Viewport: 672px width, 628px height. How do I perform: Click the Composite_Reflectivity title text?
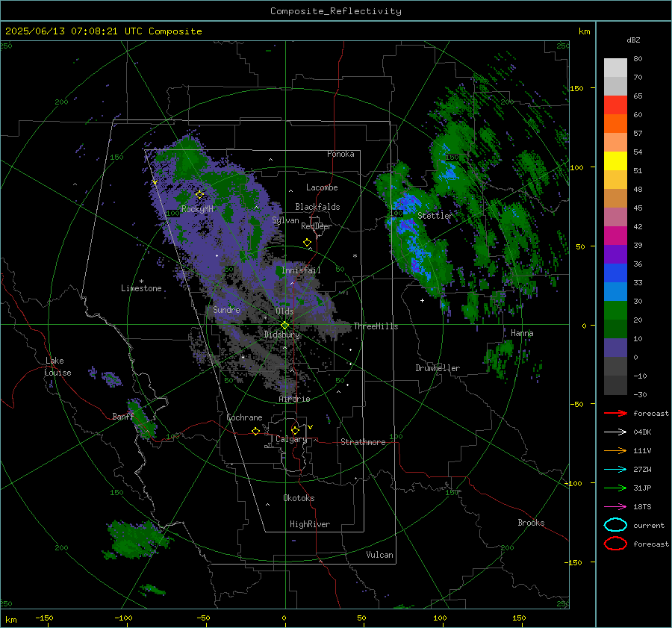335,11
